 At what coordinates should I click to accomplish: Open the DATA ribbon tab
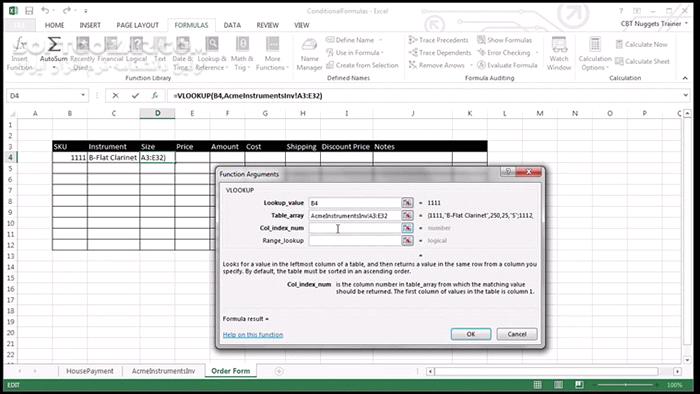pos(232,25)
